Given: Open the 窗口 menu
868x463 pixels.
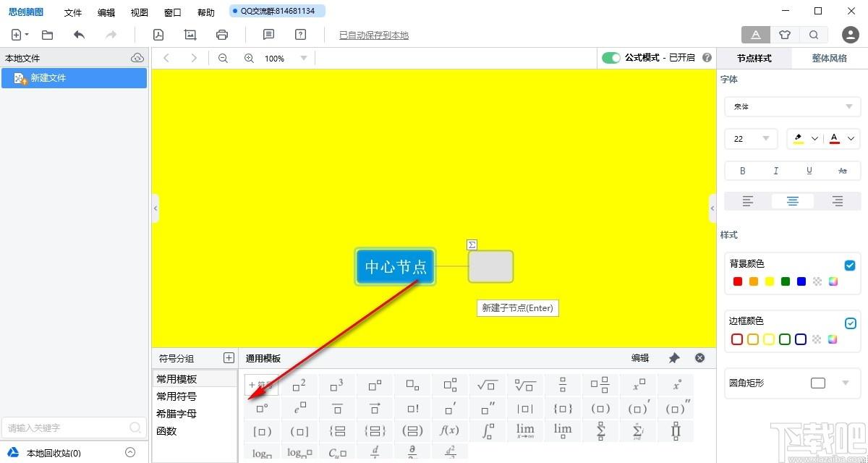Looking at the screenshot, I should click(173, 12).
